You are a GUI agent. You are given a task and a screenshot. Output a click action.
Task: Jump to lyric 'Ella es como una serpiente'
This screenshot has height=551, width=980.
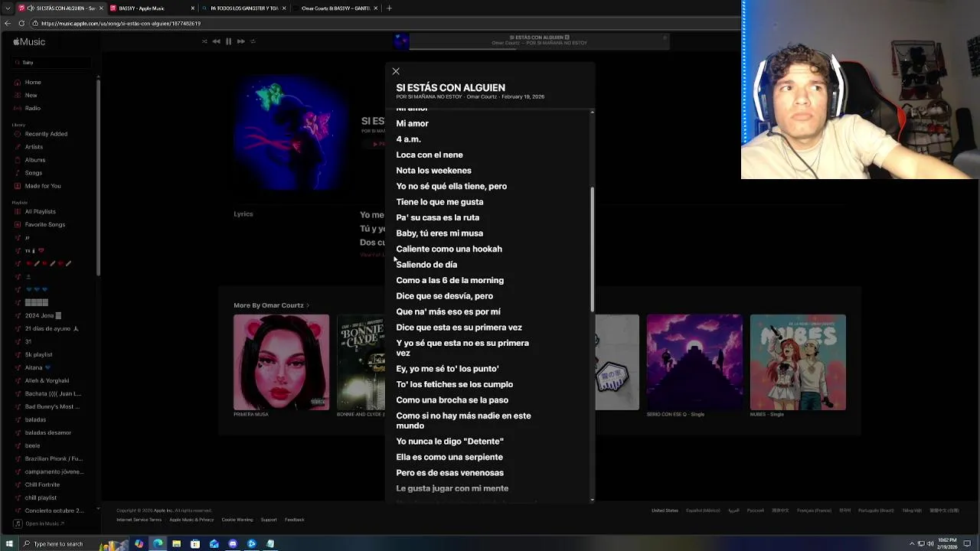pyautogui.click(x=449, y=457)
